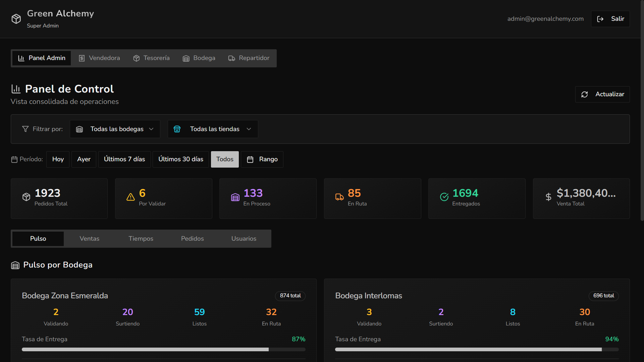Select Últimos 30 días period

(181, 159)
